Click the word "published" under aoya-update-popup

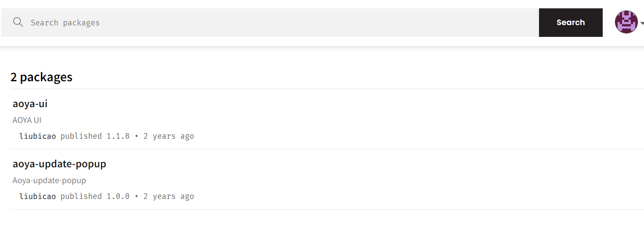(x=81, y=196)
